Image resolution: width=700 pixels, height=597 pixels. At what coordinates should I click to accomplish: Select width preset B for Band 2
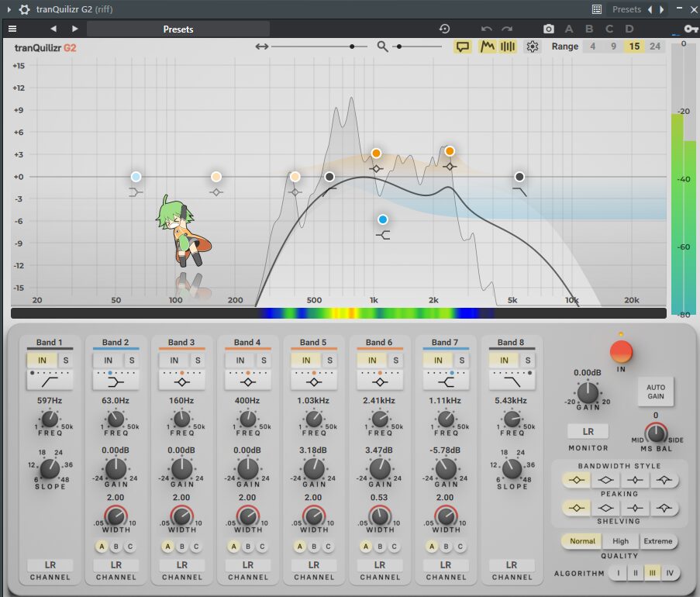point(116,546)
